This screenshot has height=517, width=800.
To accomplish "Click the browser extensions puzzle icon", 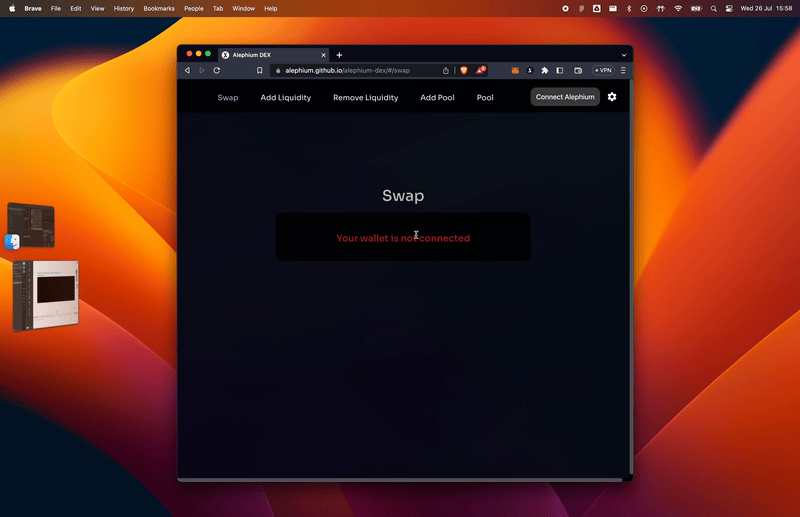I will [545, 71].
